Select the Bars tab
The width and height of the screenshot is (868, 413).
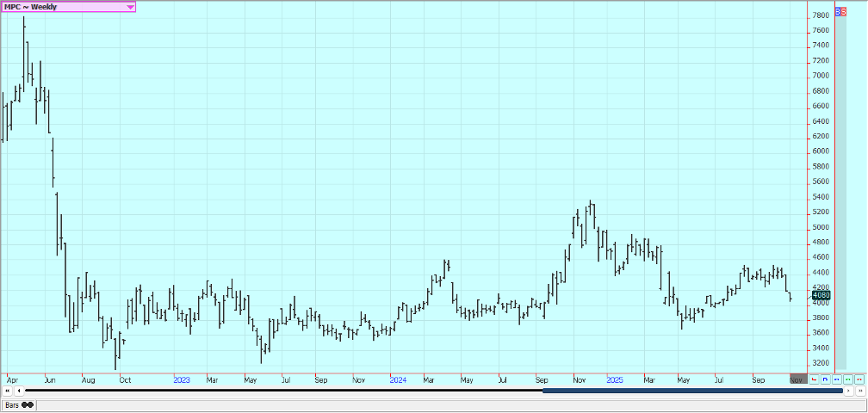point(13,404)
